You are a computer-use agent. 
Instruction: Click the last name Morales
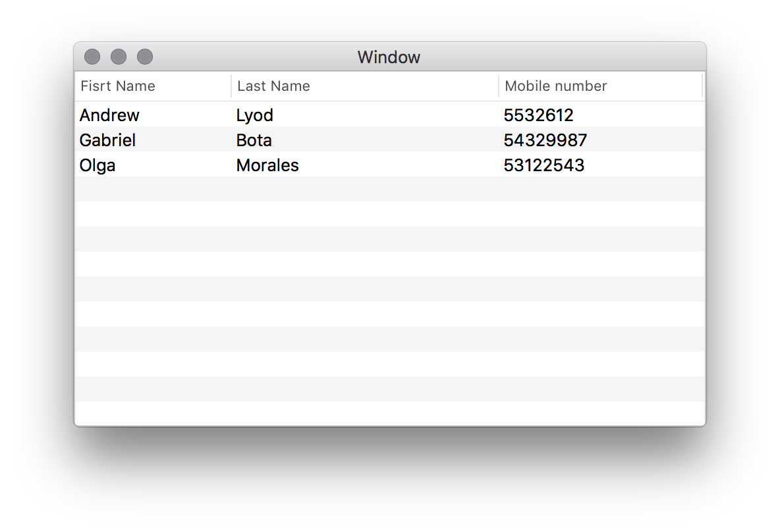(267, 165)
